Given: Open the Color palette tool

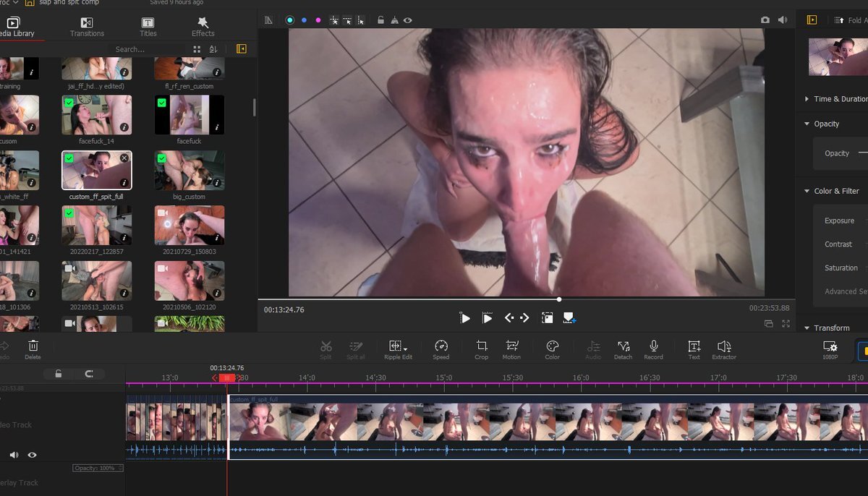Looking at the screenshot, I should (x=552, y=348).
